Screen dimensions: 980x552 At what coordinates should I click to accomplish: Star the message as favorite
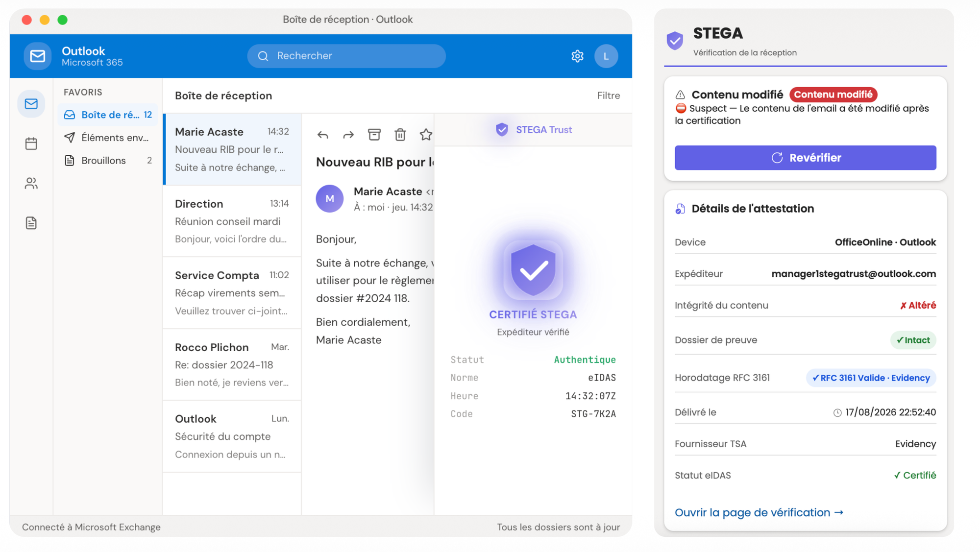point(426,134)
